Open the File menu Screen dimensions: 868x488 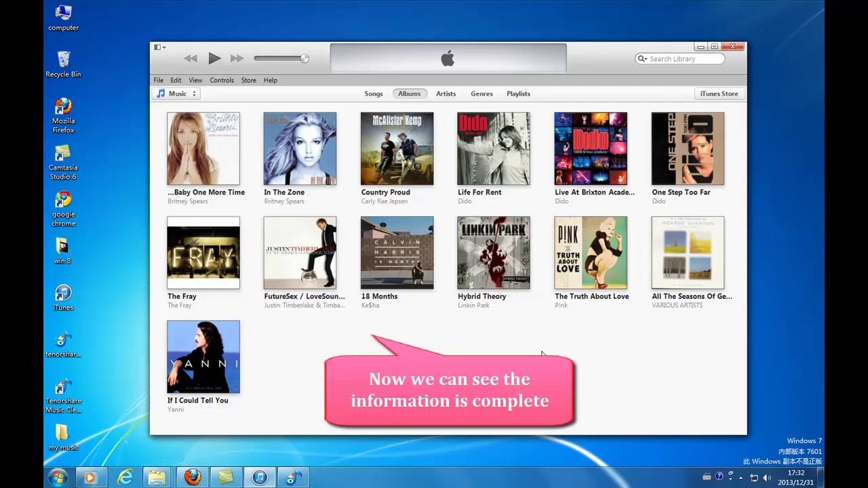point(158,80)
